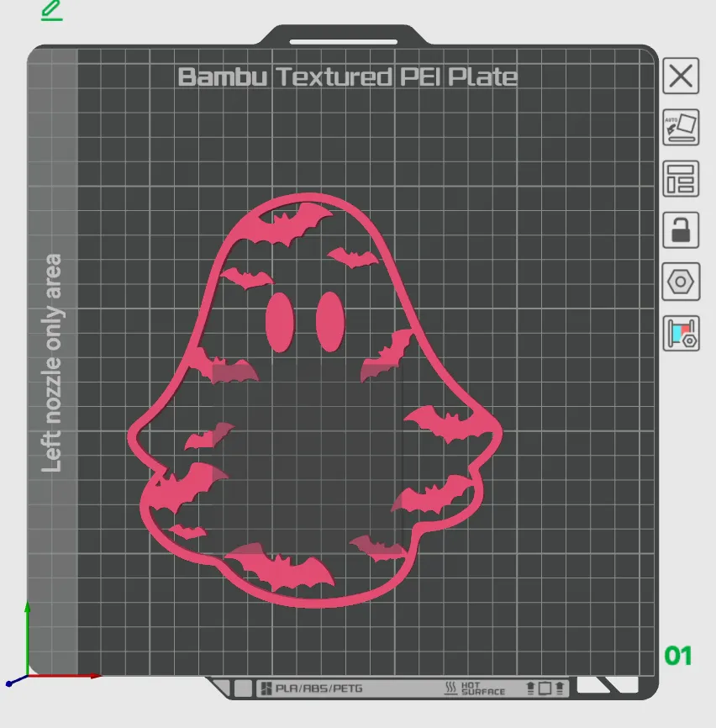The width and height of the screenshot is (716, 728).
Task: Click the ghost's right eye
Action: click(x=330, y=321)
